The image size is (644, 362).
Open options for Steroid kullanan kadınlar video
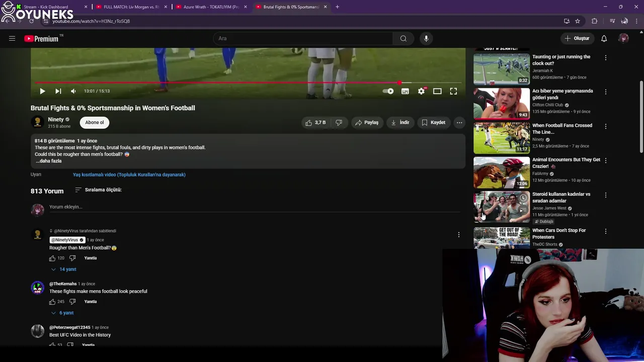click(x=605, y=195)
